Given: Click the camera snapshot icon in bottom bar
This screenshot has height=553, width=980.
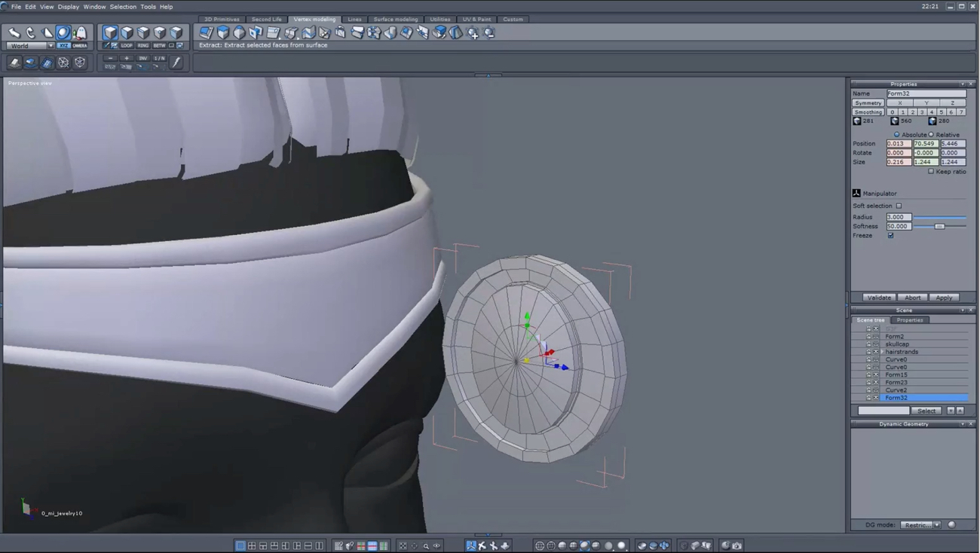Looking at the screenshot, I should click(x=737, y=545).
